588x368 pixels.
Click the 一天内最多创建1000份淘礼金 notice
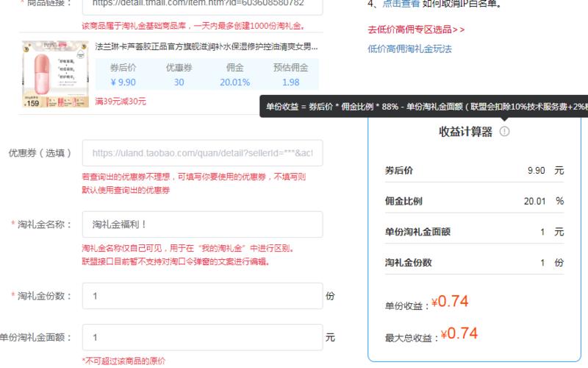point(193,26)
